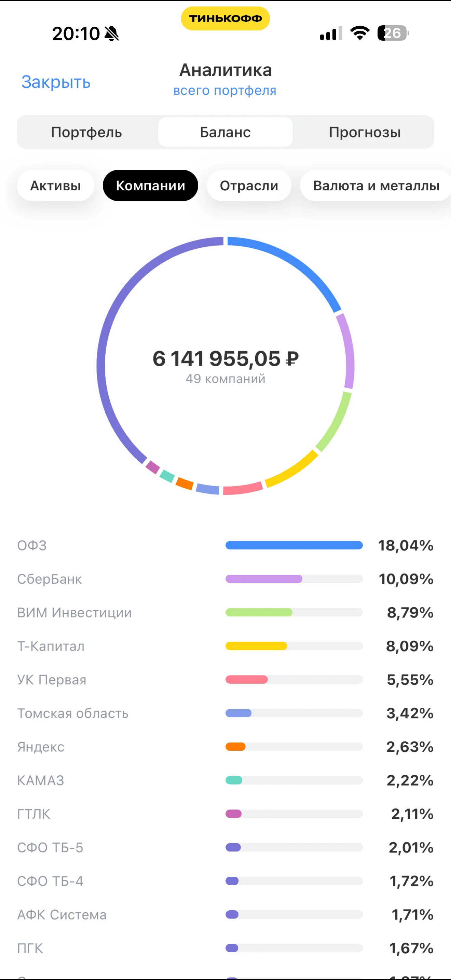Image resolution: width=451 pixels, height=980 pixels.
Task: Switch to the Портфель tab
Action: pos(87,132)
